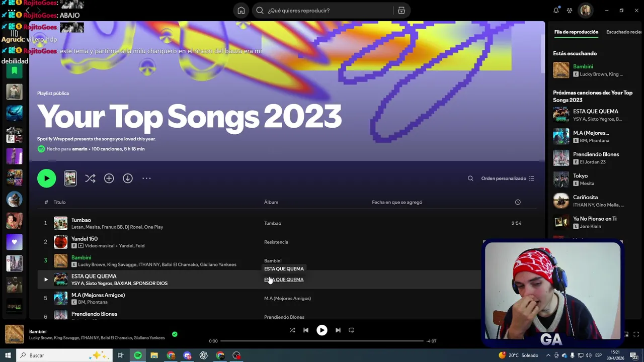Viewport: 644px width, 362px height.
Task: Go to Spotify Home icon
Action: point(241,11)
